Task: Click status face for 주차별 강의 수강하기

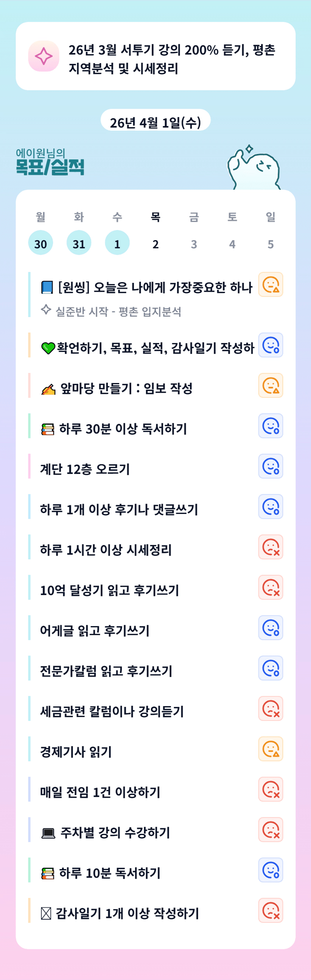Action: point(270,829)
